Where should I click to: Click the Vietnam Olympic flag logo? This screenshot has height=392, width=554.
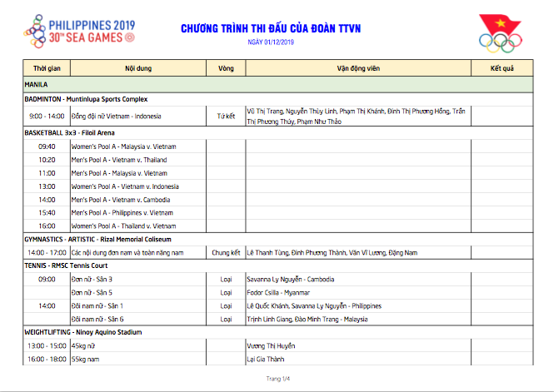pyautogui.click(x=501, y=33)
